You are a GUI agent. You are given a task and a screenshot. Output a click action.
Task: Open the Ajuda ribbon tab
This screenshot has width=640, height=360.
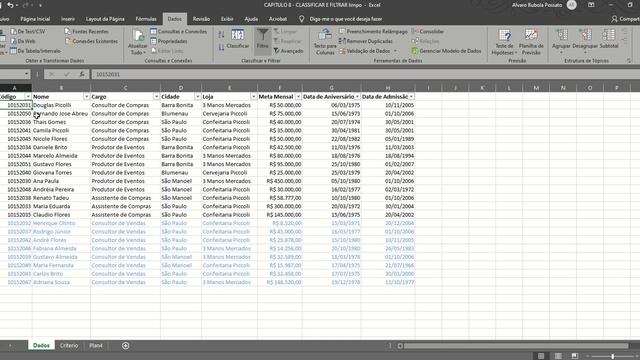[251, 19]
